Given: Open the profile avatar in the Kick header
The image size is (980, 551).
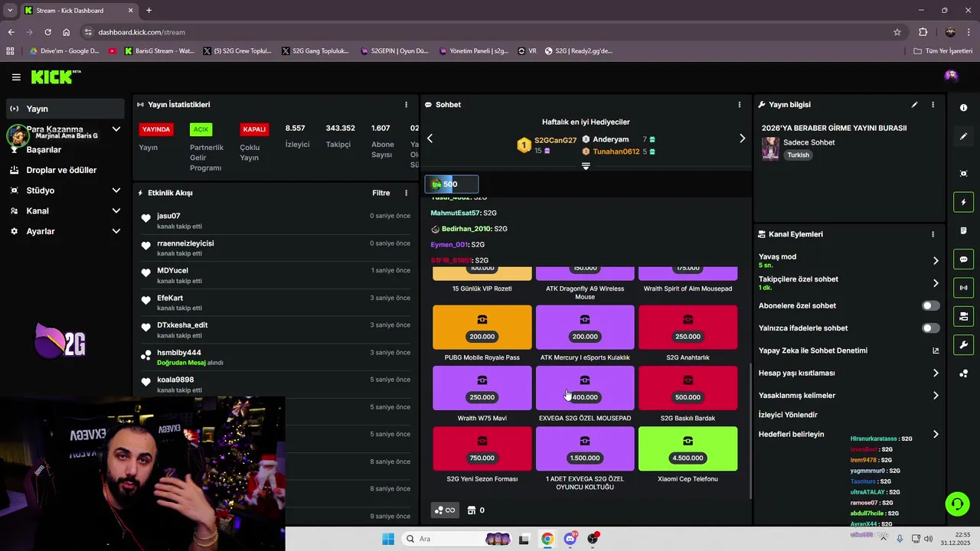Looking at the screenshot, I should pyautogui.click(x=951, y=75).
